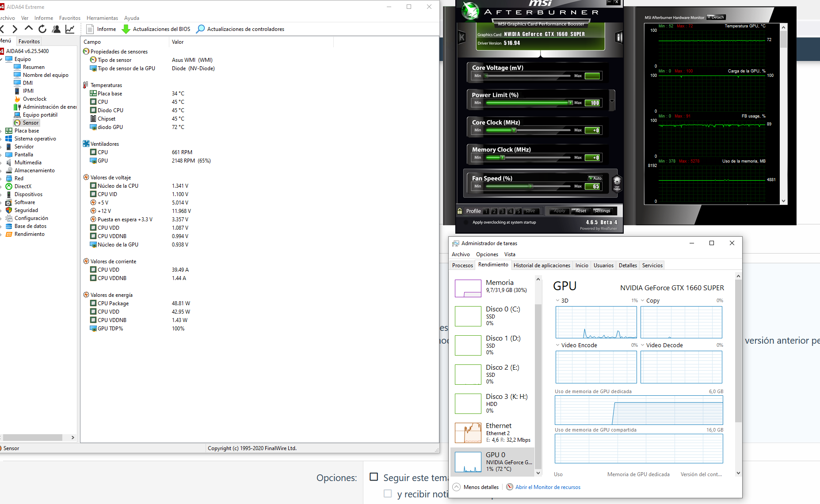Viewport: 820px width, 504px height.
Task: Switch to the Procesos tab
Action: tap(462, 265)
